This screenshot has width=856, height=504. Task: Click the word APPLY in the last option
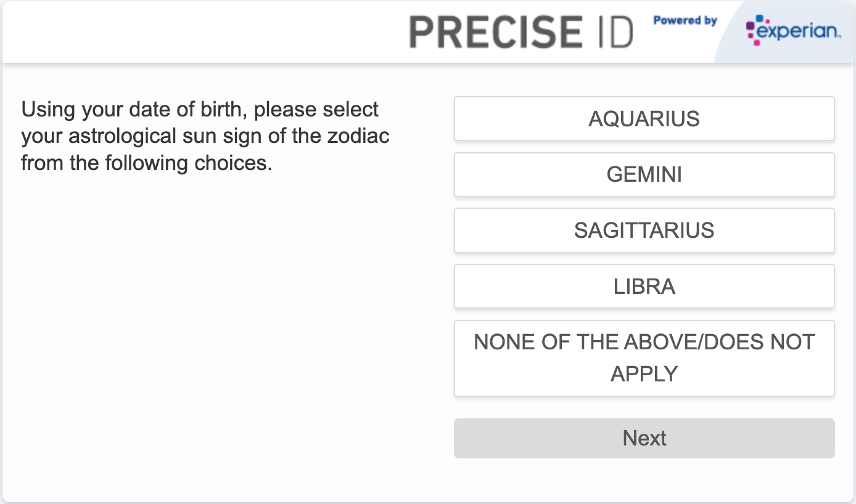click(644, 374)
